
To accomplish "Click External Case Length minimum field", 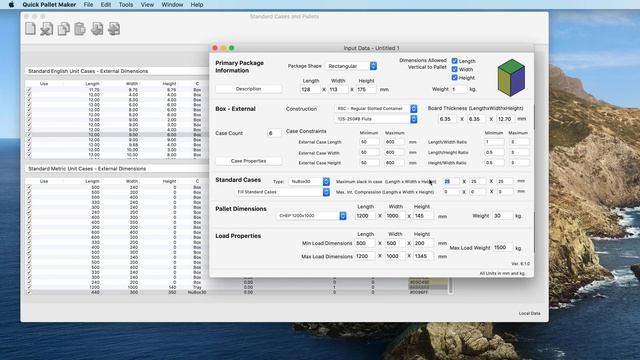I will click(x=369, y=142).
